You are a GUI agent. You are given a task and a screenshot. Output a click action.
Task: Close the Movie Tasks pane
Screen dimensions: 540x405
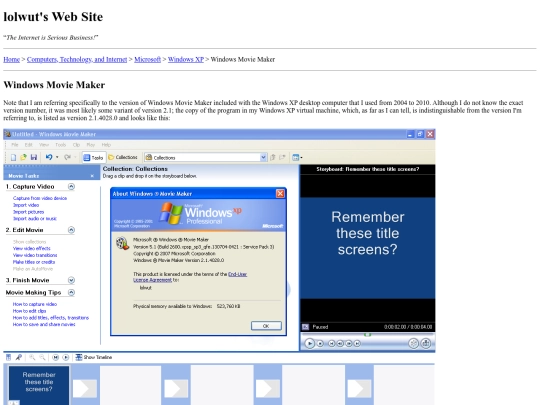coord(92,176)
